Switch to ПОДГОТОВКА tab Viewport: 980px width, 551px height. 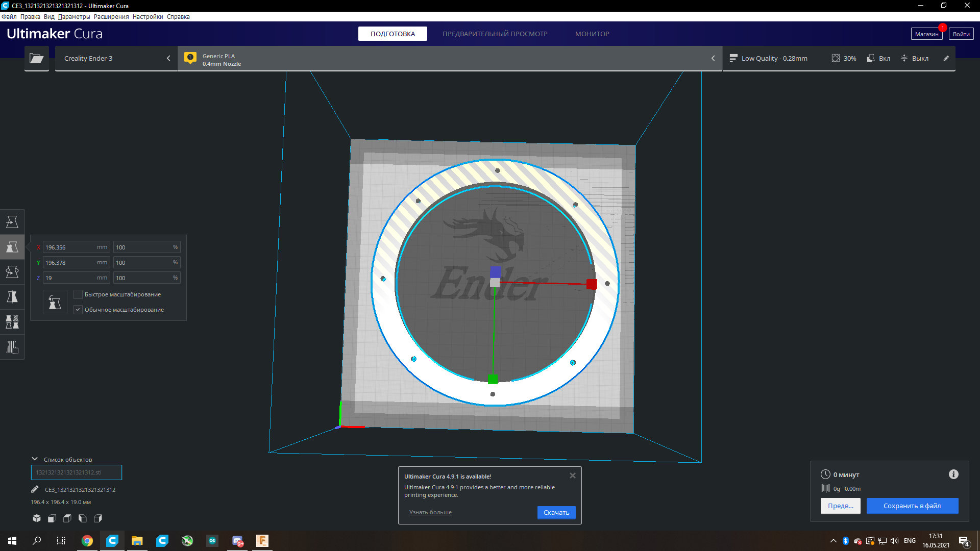393,34
